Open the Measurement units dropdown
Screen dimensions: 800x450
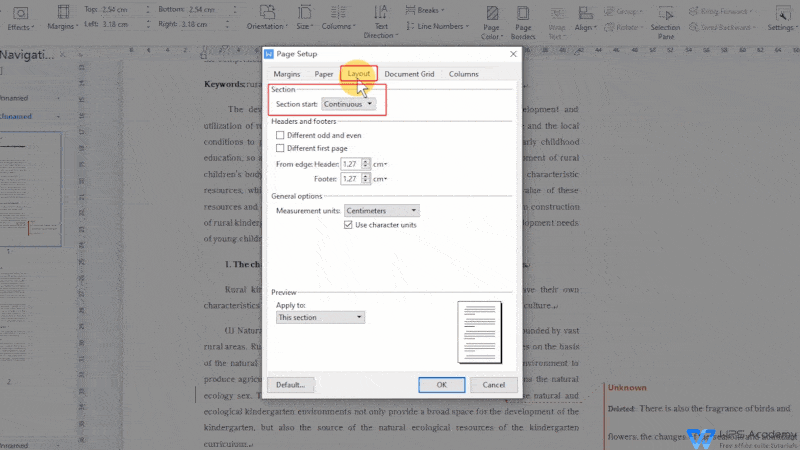pyautogui.click(x=382, y=210)
